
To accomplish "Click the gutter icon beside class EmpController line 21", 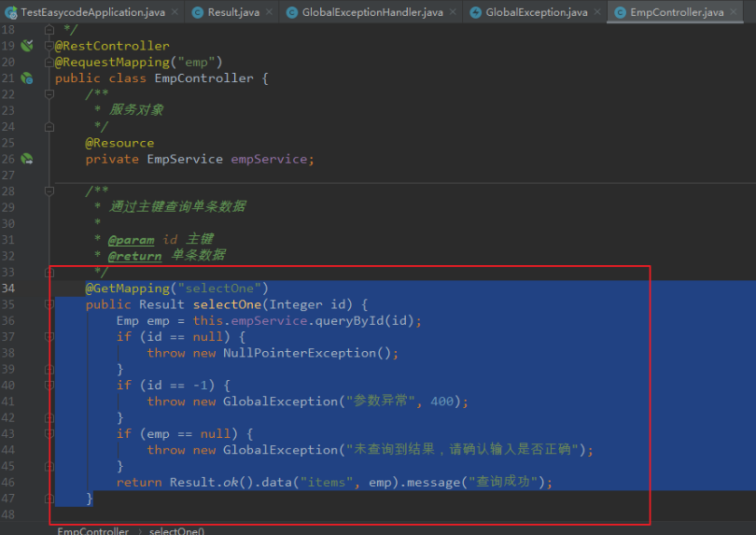I will 27,78.
